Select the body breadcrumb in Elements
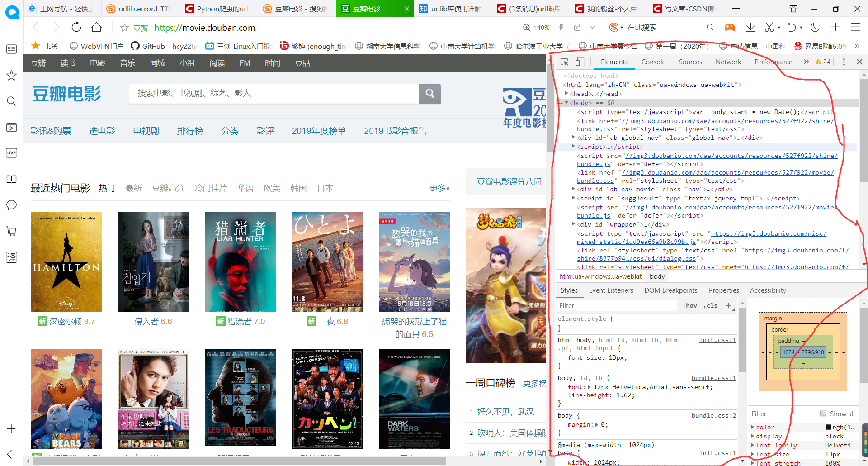868x466 pixels. pyautogui.click(x=657, y=276)
